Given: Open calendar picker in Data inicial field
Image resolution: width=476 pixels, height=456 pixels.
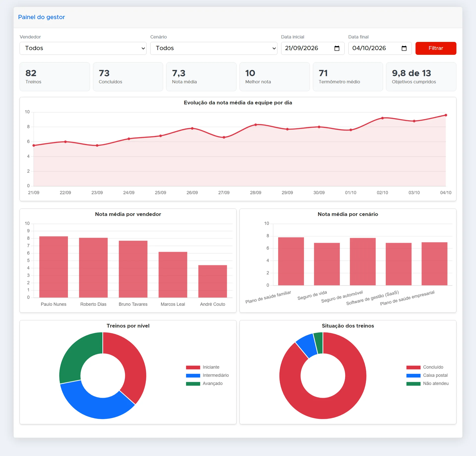Looking at the screenshot, I should tap(337, 48).
